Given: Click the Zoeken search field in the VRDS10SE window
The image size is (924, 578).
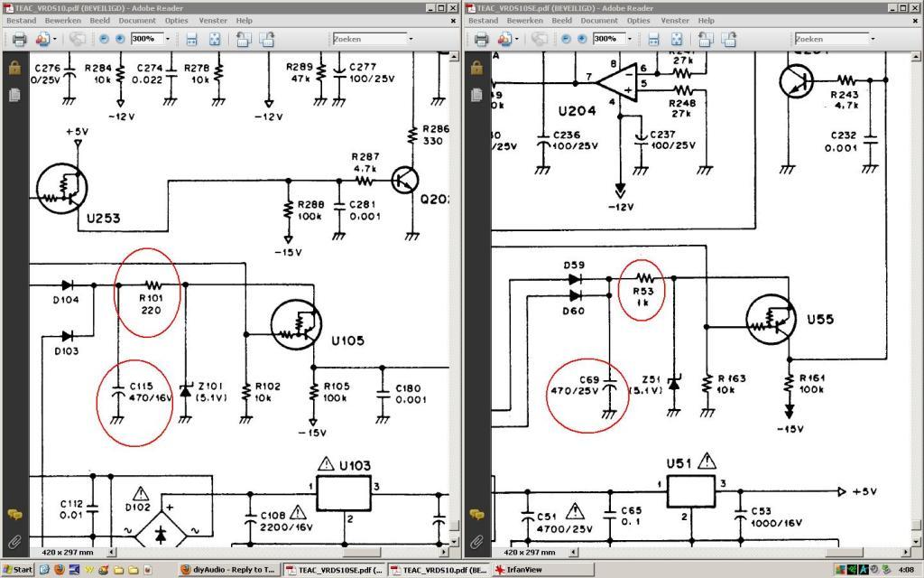Looking at the screenshot, I should pos(832,39).
